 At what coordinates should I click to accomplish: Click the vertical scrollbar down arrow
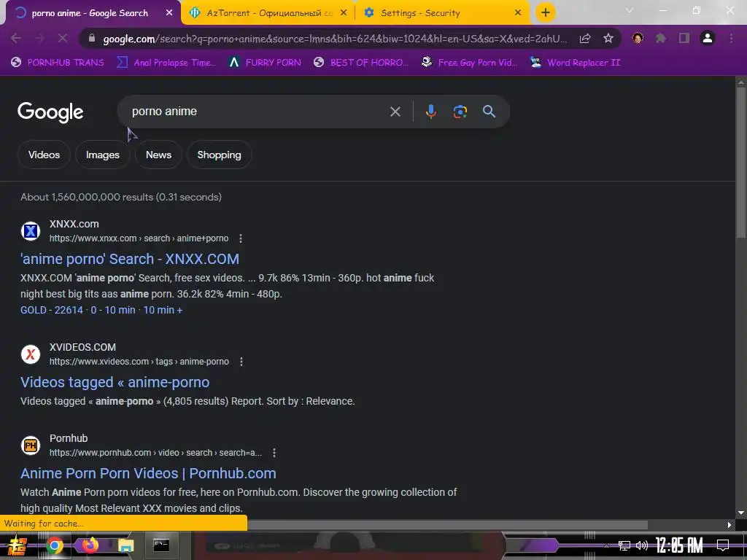tap(741, 513)
